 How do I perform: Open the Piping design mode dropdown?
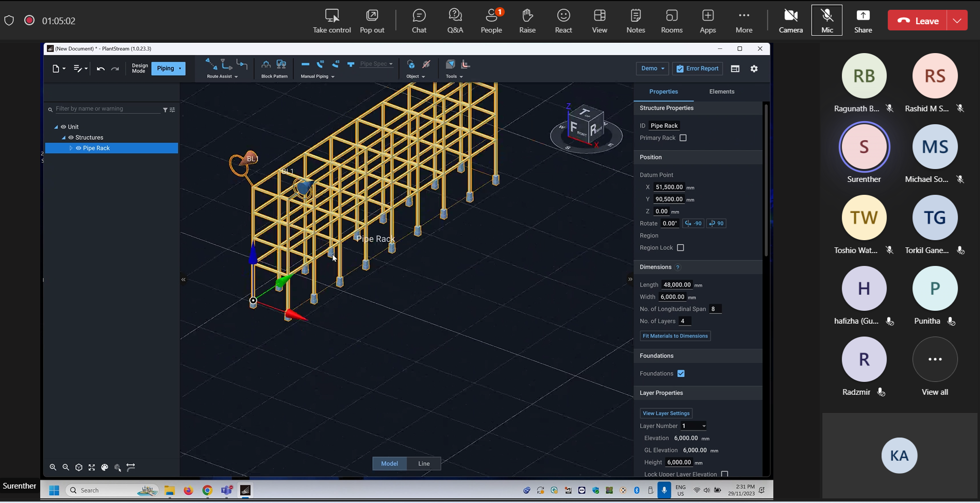pos(169,69)
